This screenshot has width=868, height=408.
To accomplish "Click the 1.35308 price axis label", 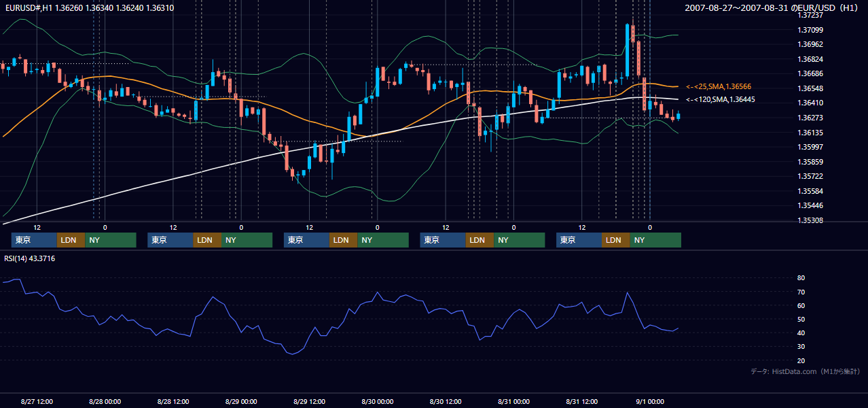I will pos(811,220).
